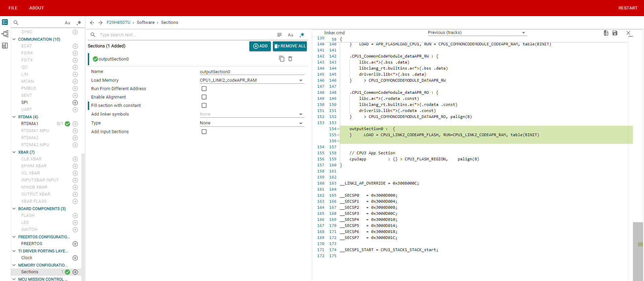Open the topology view icon in left rail

pyautogui.click(x=5, y=34)
